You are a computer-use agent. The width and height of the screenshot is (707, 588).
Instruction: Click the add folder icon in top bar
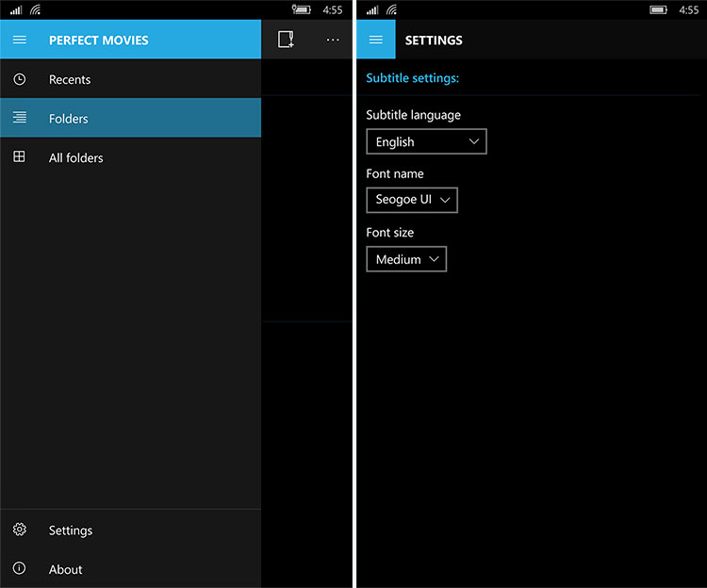pyautogui.click(x=286, y=40)
